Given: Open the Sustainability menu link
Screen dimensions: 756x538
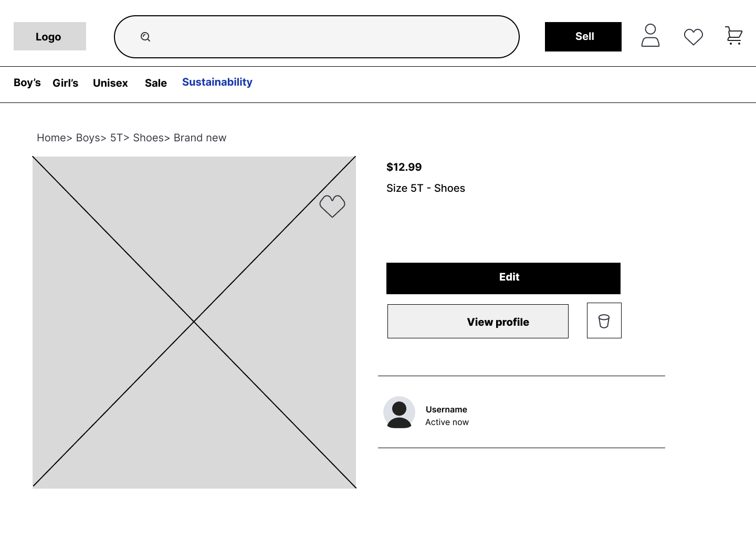Looking at the screenshot, I should 217,82.
